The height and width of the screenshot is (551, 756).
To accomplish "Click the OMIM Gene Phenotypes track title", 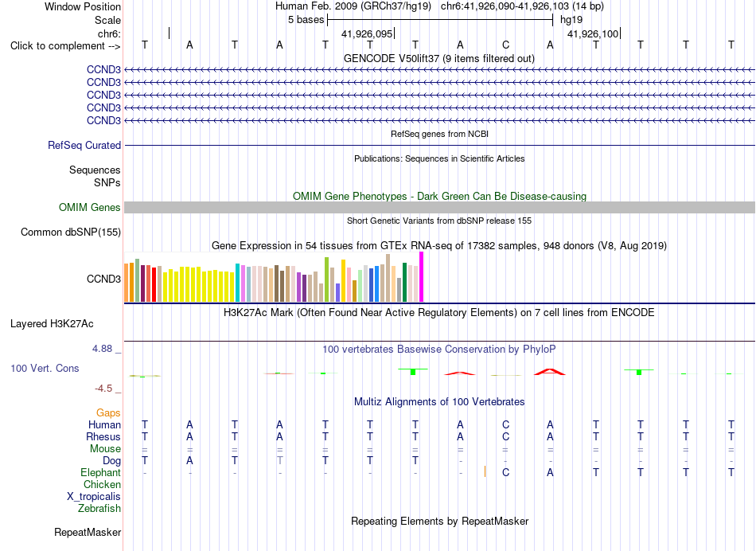I will [x=439, y=196].
